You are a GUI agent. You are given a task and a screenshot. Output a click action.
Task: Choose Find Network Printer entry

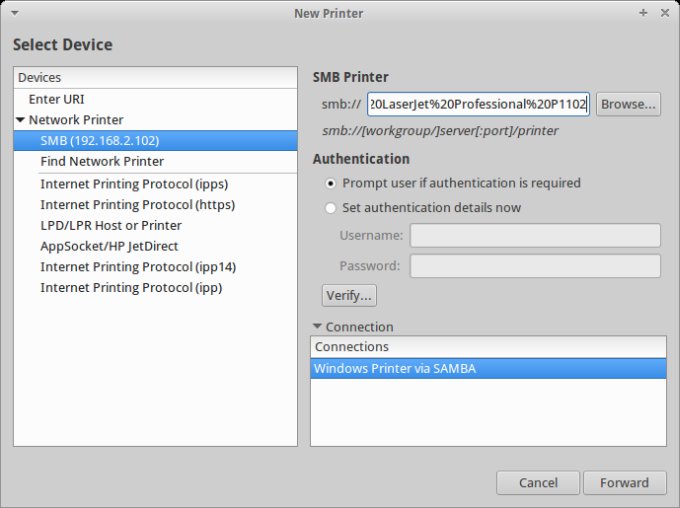click(102, 161)
